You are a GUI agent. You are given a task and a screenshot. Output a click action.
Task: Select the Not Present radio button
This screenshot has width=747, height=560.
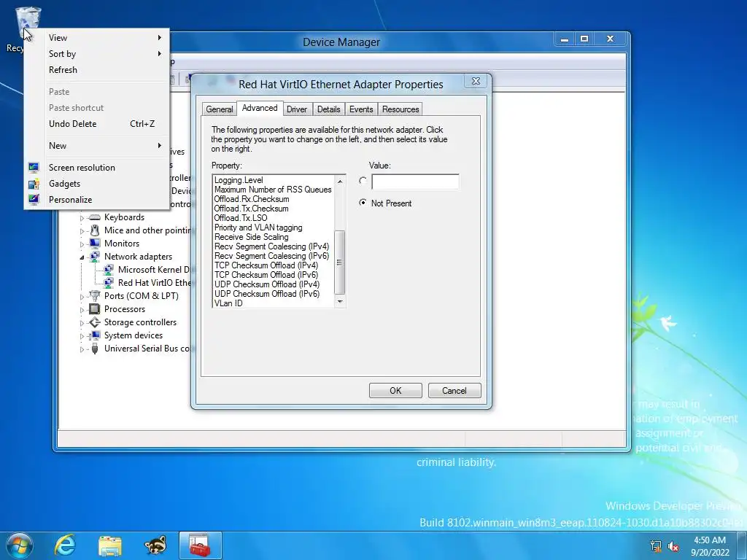pos(363,203)
